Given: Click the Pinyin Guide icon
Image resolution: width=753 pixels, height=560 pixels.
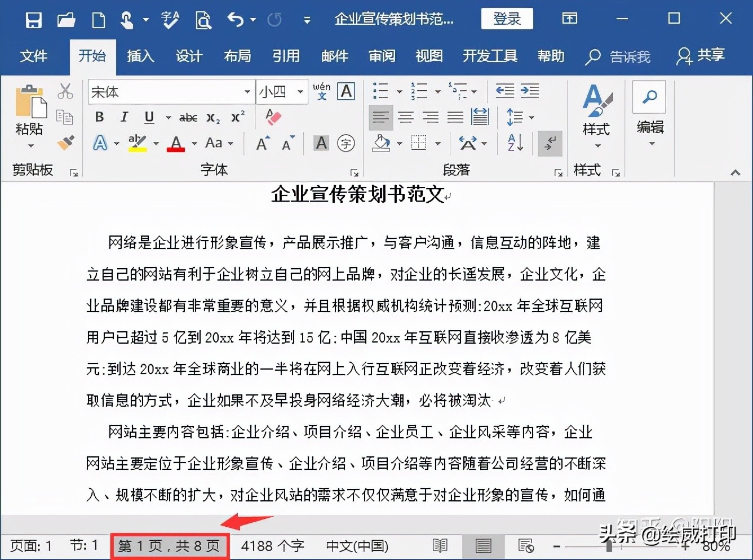Looking at the screenshot, I should pos(321,92).
